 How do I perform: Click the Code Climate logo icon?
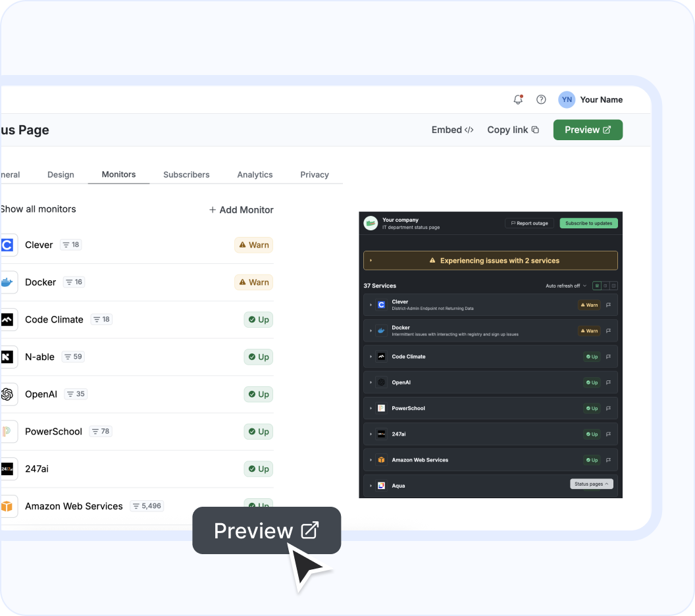(7, 319)
